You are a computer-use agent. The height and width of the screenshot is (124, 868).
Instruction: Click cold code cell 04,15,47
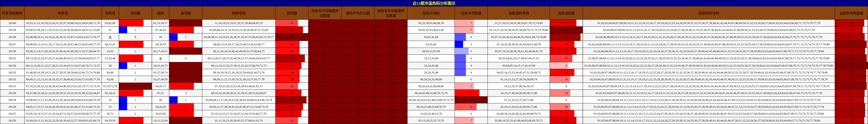(x=110, y=44)
